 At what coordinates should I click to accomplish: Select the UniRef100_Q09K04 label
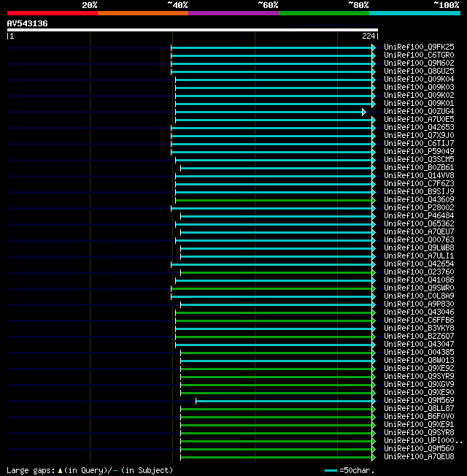click(419, 80)
